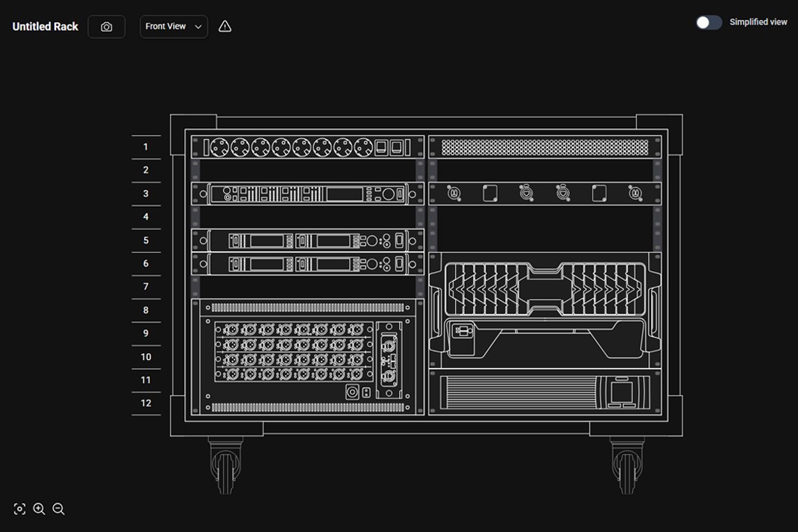Select the large stagebox with XLR inputs
This screenshot has height=532, width=798.
307,357
